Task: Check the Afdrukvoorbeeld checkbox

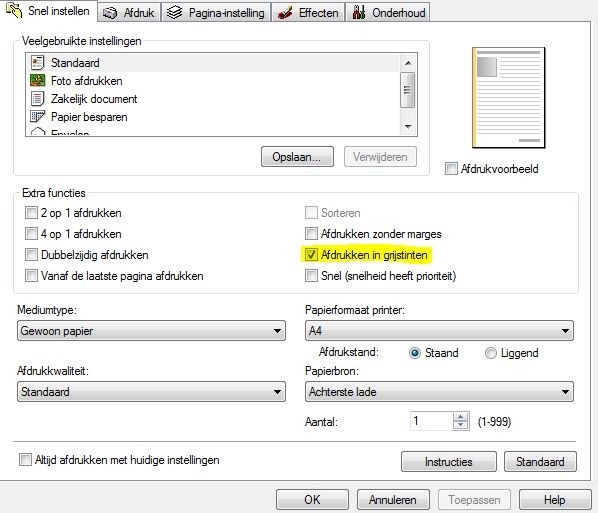Action: (451, 169)
